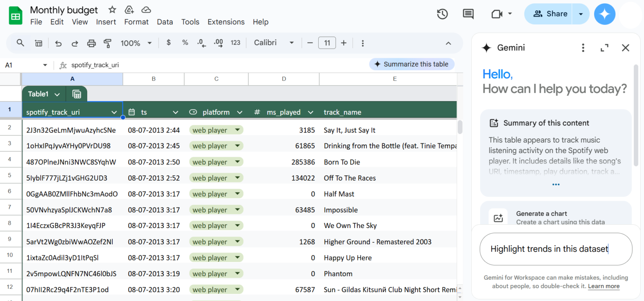Click the Gemini prompt input field
The height and width of the screenshot is (301, 644).
click(556, 249)
